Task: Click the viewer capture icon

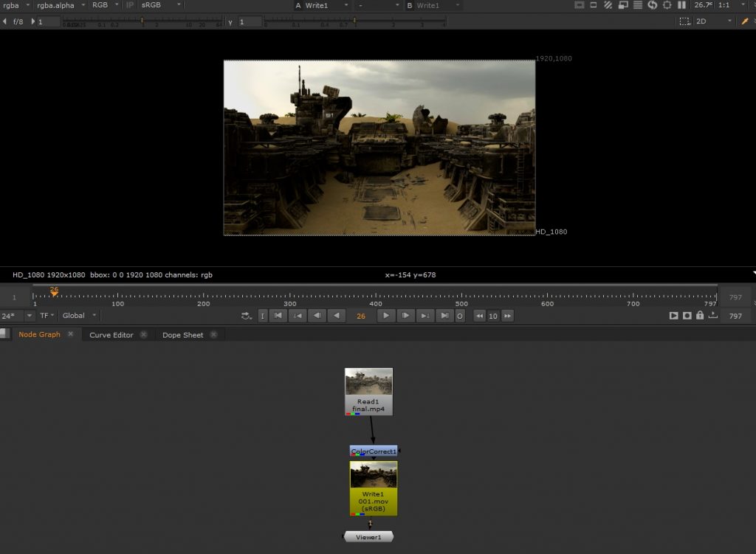Action: (x=687, y=316)
